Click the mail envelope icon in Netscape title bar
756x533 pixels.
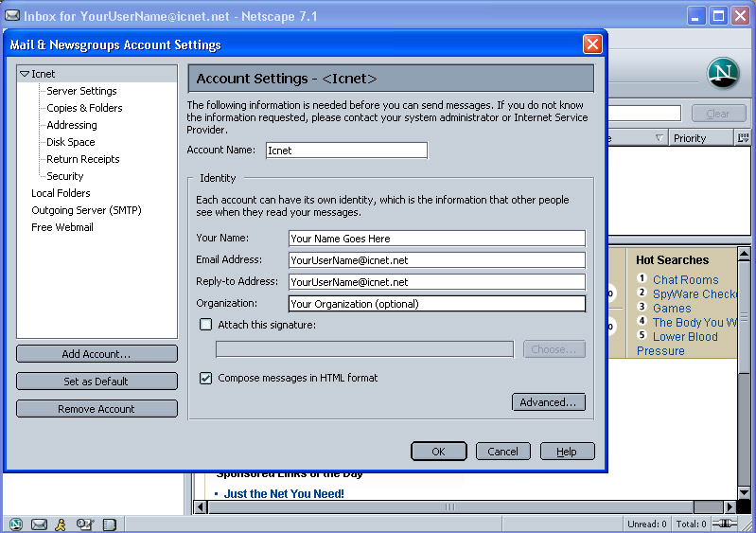(x=12, y=15)
